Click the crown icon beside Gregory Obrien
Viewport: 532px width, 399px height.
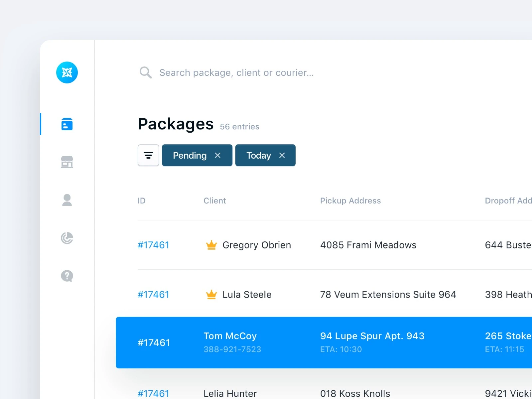coord(211,245)
